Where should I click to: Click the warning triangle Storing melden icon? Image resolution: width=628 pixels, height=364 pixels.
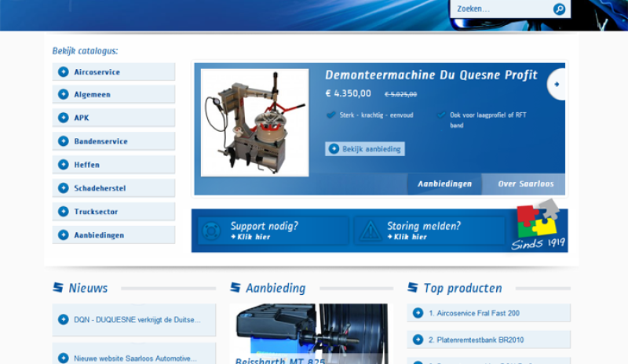click(x=368, y=231)
